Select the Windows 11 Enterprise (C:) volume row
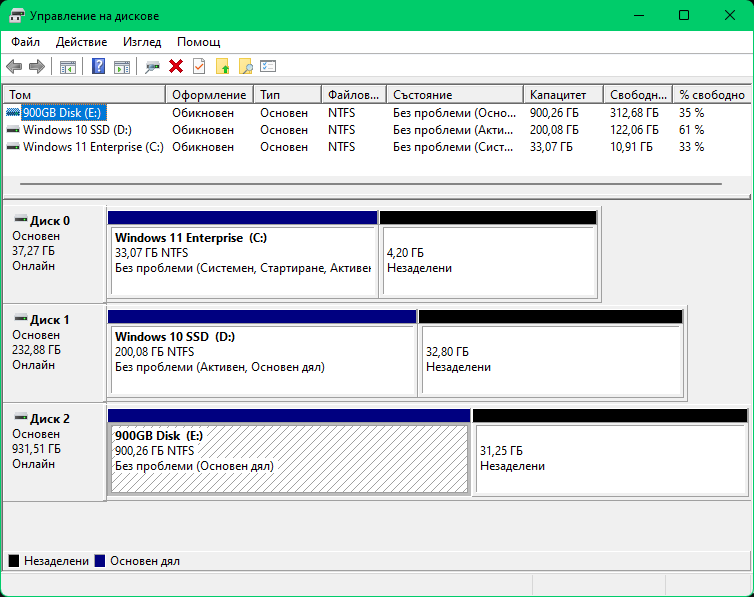Image resolution: width=754 pixels, height=597 pixels. [x=377, y=147]
